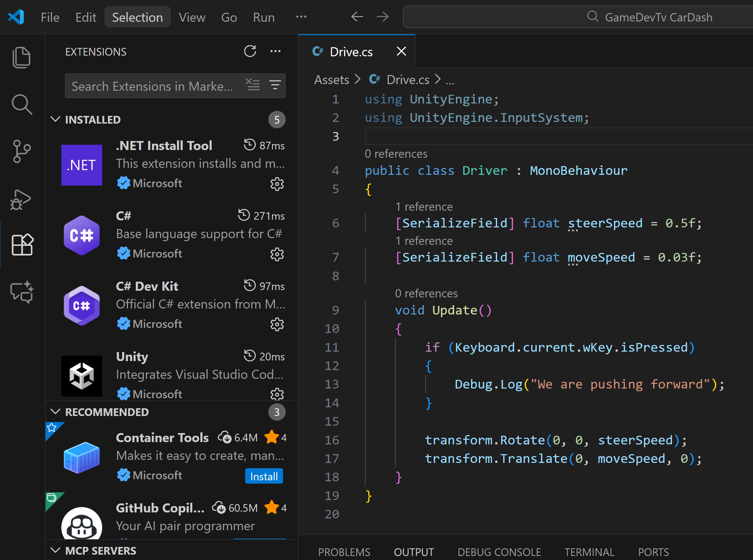Open Run and Debug view

[21, 199]
